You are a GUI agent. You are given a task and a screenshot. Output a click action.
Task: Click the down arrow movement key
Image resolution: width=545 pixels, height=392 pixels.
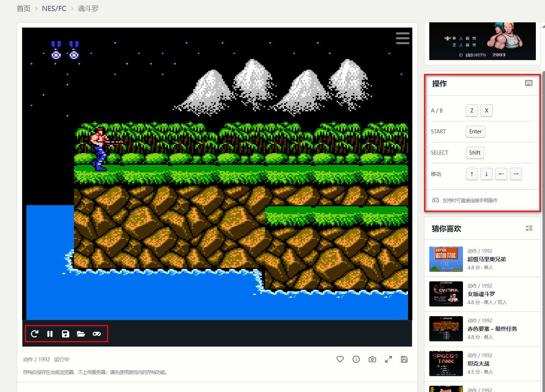point(486,174)
